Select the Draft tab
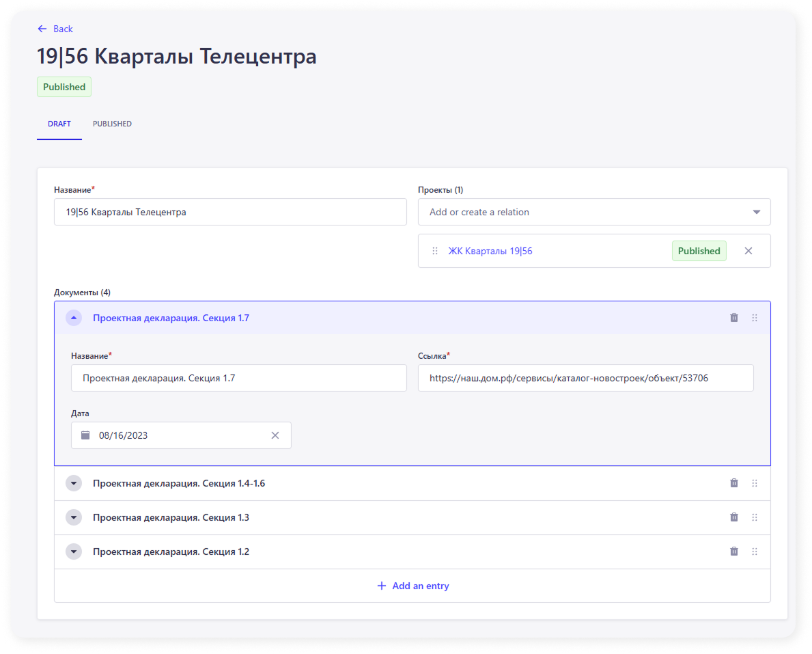 click(59, 124)
